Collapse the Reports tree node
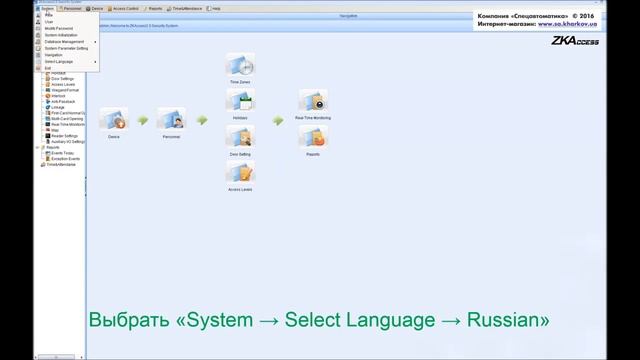Viewport: 640px width, 360px height. [x=38, y=147]
